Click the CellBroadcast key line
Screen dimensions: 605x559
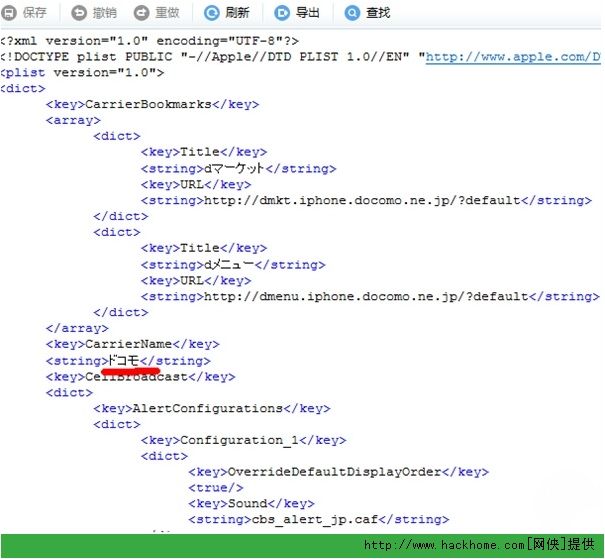click(140, 377)
